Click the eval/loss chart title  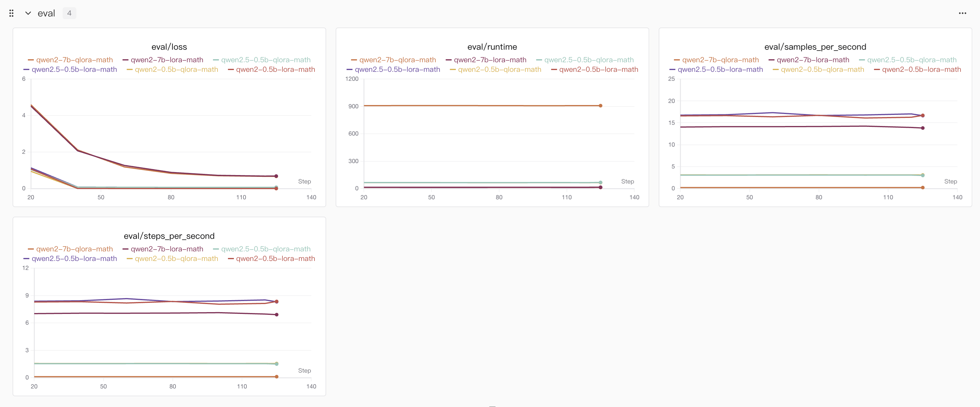click(169, 47)
